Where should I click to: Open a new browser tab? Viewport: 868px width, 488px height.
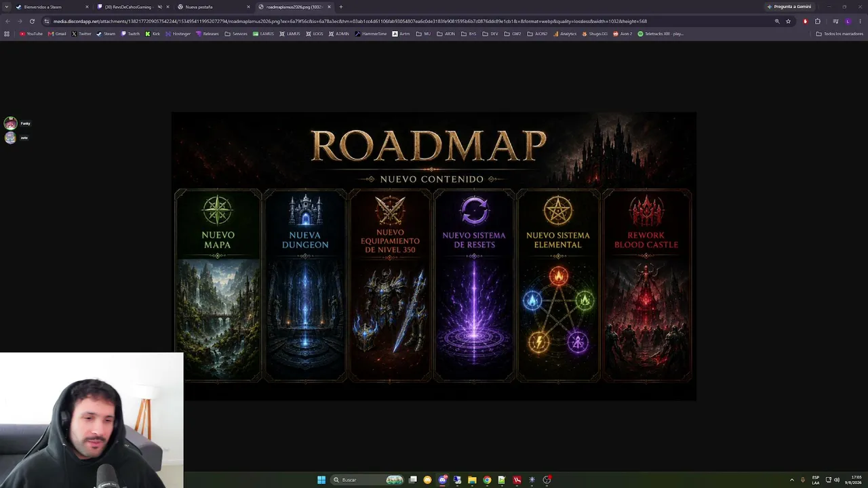click(340, 7)
